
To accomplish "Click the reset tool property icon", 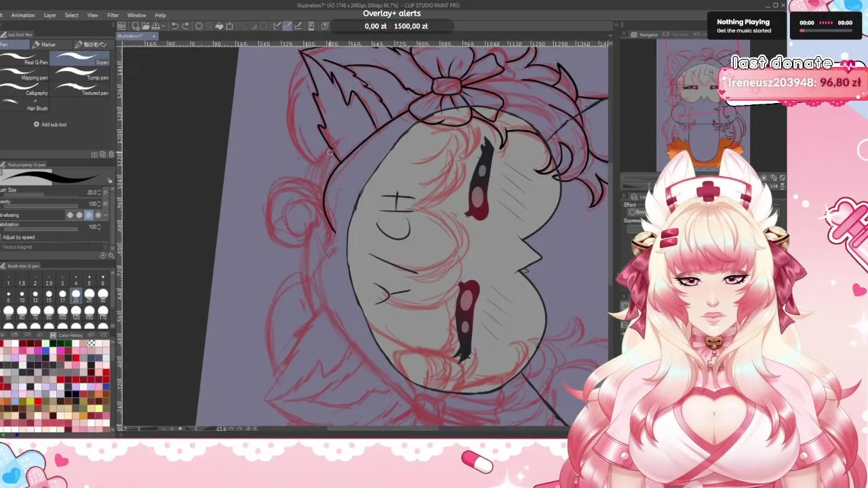I will point(102,255).
